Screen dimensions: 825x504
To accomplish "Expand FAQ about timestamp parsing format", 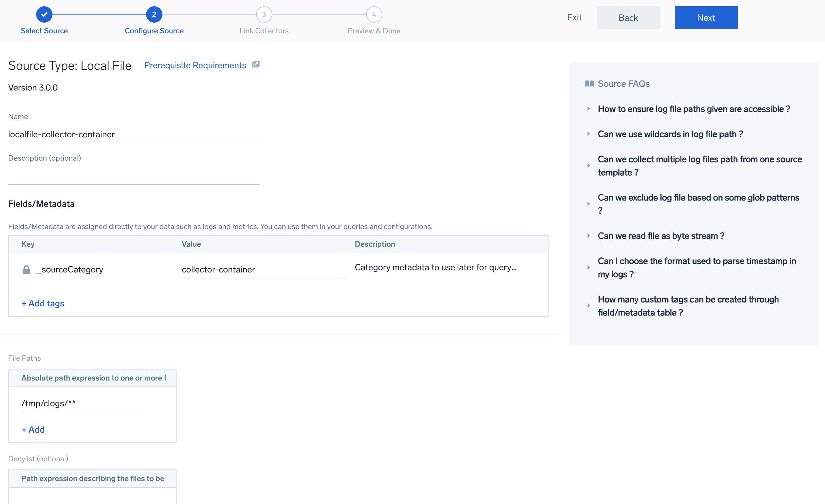I will point(697,267).
